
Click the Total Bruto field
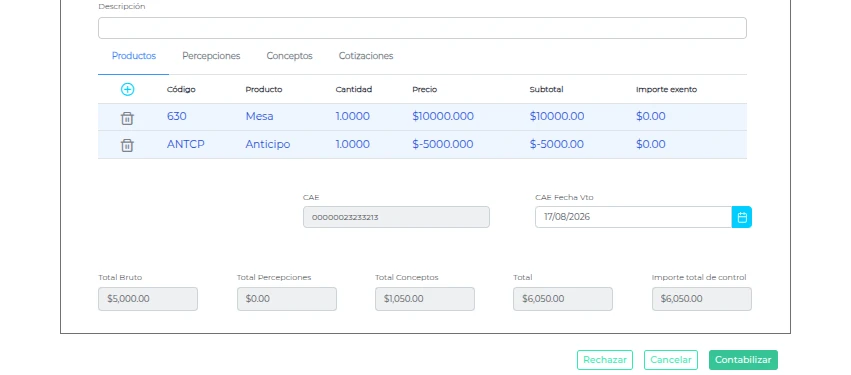[148, 299]
